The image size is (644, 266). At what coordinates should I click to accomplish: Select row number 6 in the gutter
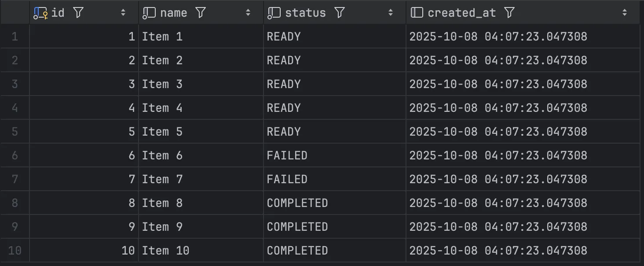click(15, 155)
